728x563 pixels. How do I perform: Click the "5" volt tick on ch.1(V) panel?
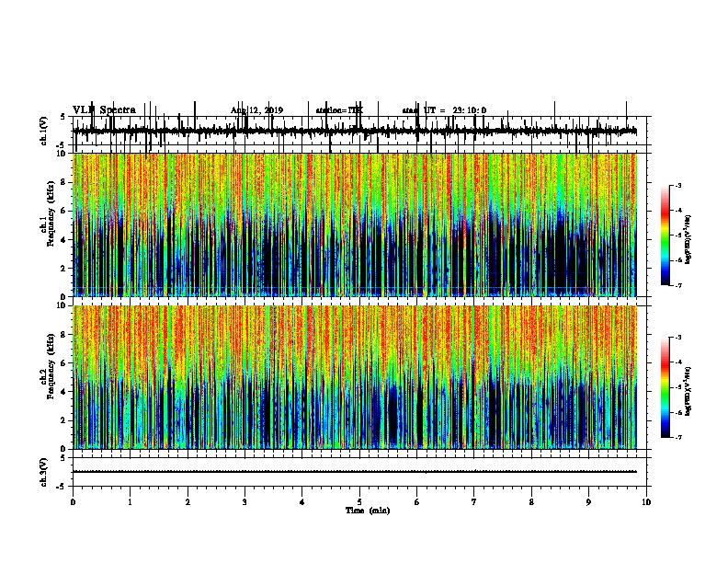[x=63, y=117]
